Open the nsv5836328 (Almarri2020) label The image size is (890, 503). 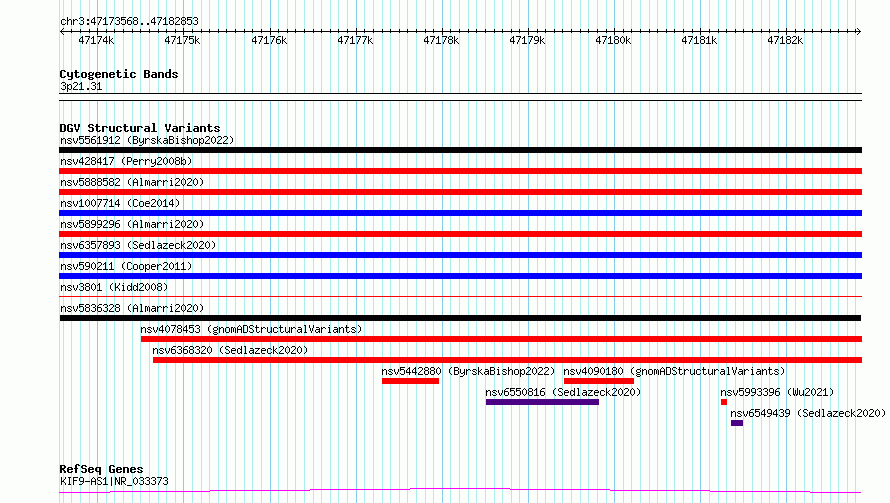[x=132, y=308]
